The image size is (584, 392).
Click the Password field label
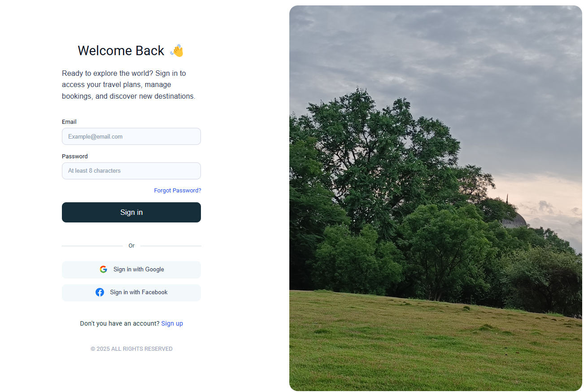click(x=75, y=157)
